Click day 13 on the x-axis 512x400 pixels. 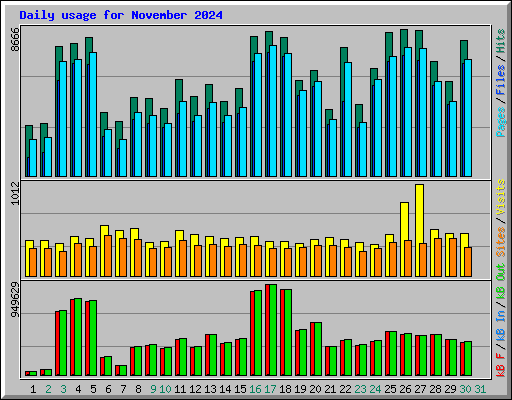click(x=210, y=389)
